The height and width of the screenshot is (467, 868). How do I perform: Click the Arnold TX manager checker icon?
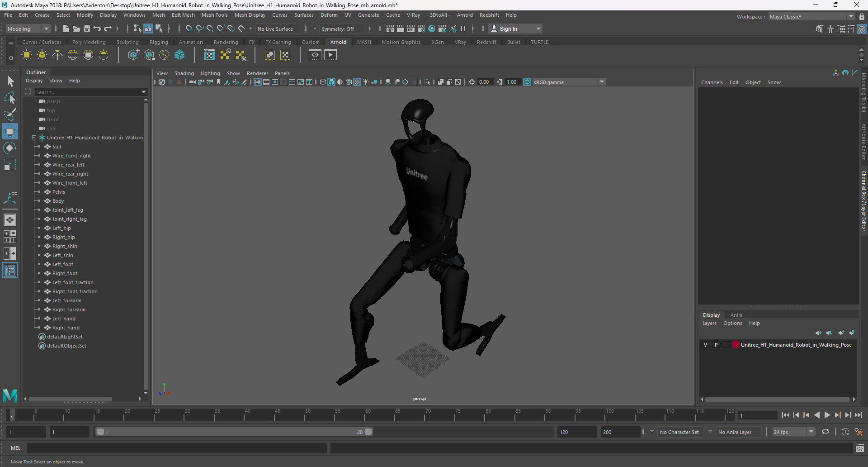point(209,55)
